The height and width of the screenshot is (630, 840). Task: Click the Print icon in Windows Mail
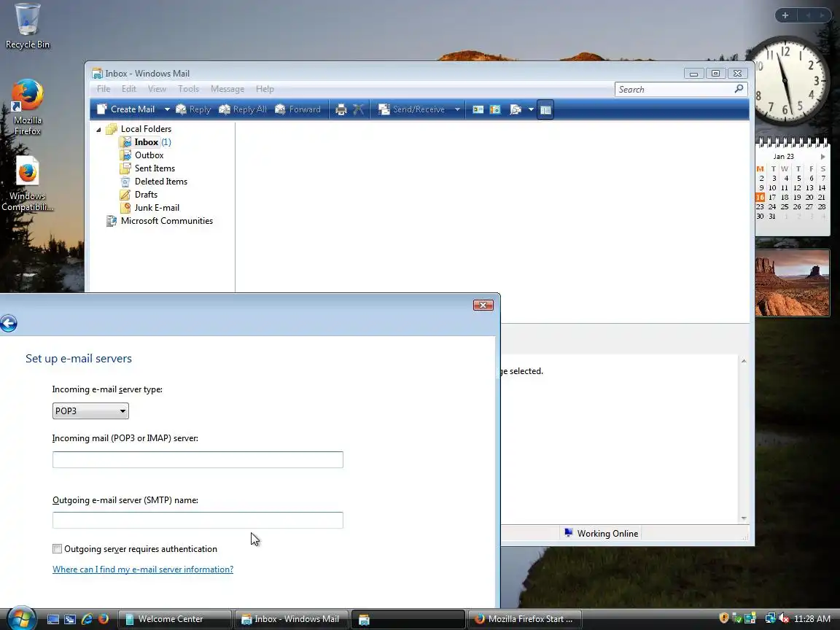click(341, 110)
